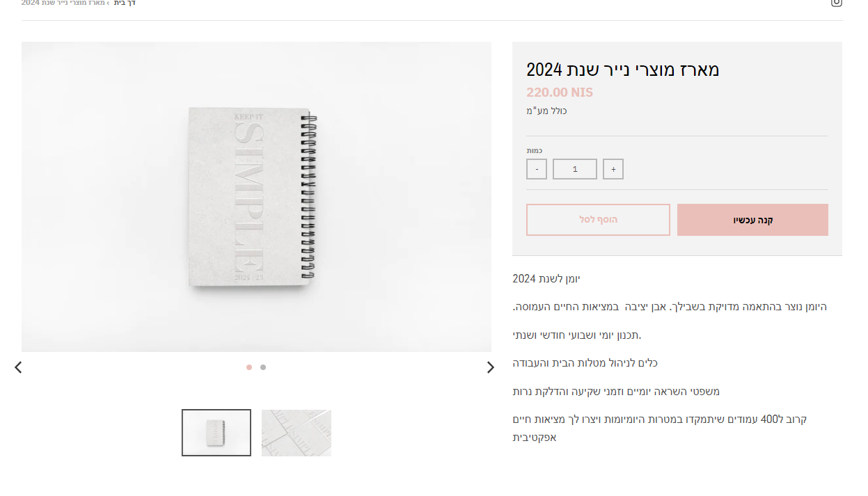Click the כמות quantity label

pos(535,150)
